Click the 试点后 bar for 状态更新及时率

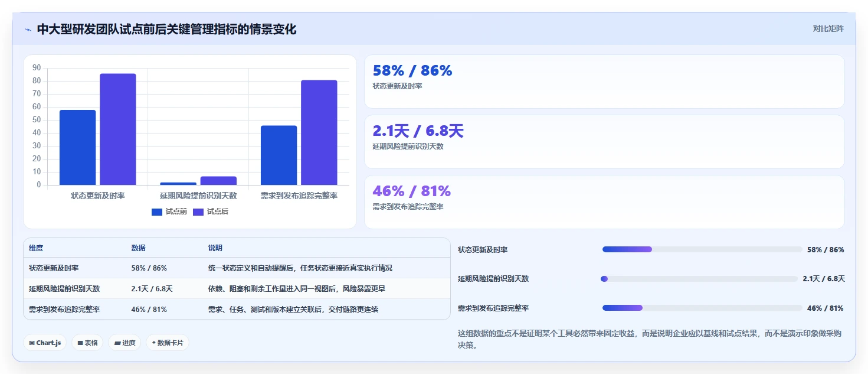tap(117, 129)
